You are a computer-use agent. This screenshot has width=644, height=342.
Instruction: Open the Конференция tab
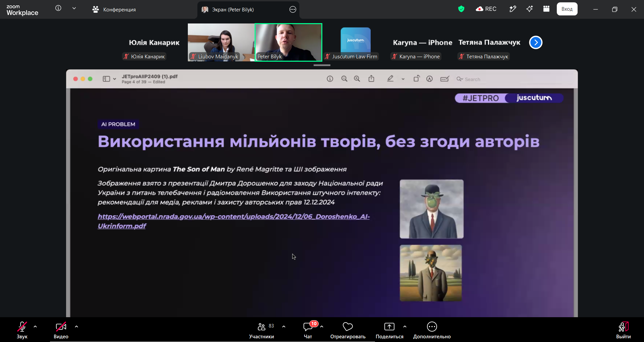[x=114, y=9]
